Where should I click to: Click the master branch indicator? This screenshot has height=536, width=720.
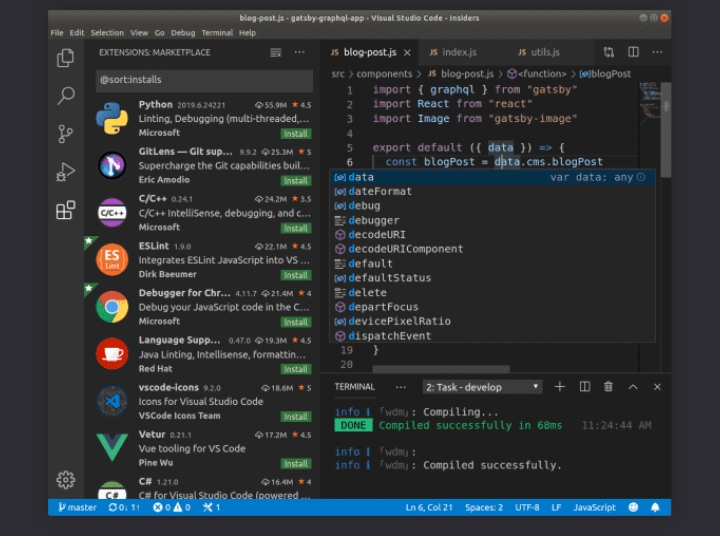pyautogui.click(x=77, y=507)
